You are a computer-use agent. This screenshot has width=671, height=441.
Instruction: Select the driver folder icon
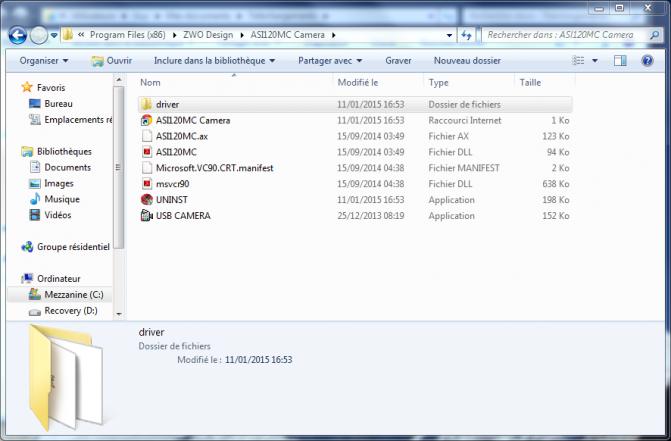click(x=147, y=104)
